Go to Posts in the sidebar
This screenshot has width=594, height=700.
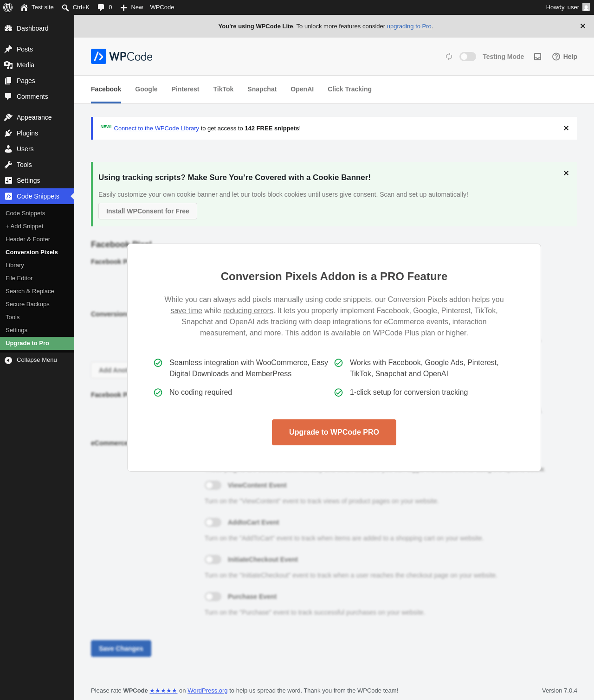37,49
